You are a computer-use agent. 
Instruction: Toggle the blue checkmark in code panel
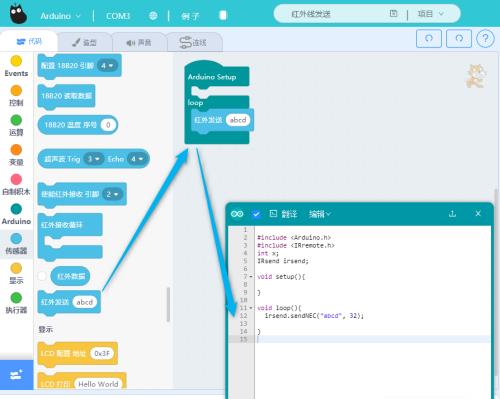(x=256, y=214)
